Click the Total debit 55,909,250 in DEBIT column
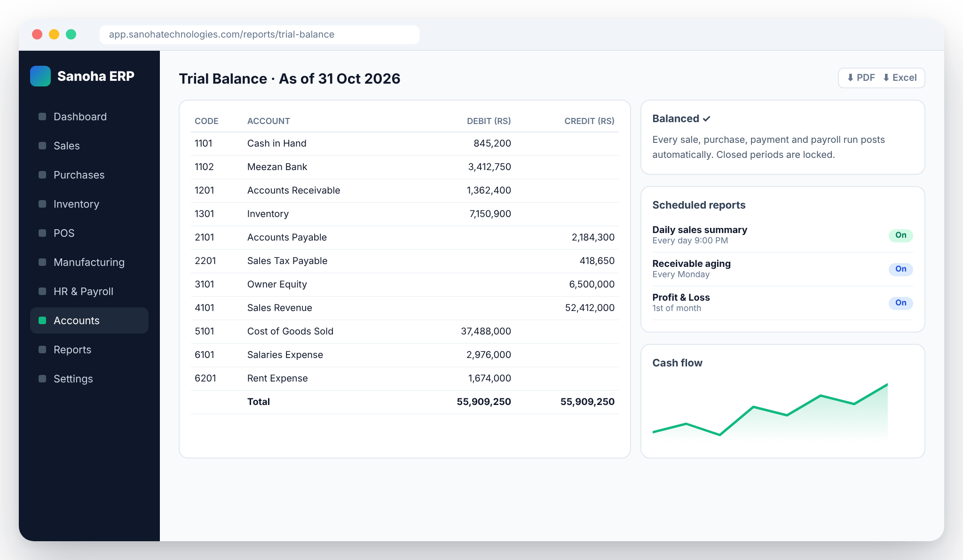 (484, 402)
